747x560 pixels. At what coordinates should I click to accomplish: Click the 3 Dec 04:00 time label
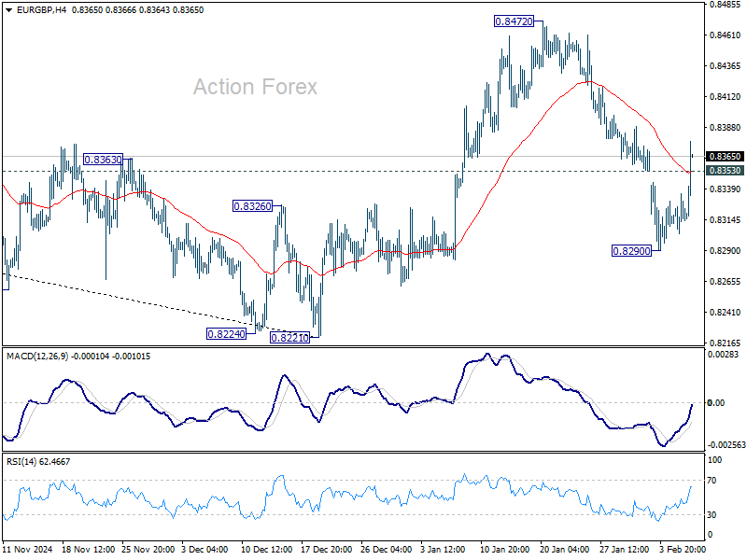[204, 549]
